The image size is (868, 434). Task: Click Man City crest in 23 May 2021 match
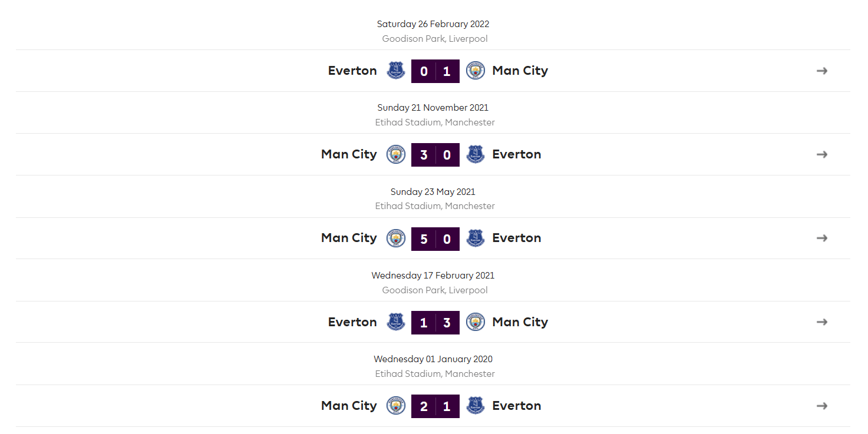click(396, 238)
